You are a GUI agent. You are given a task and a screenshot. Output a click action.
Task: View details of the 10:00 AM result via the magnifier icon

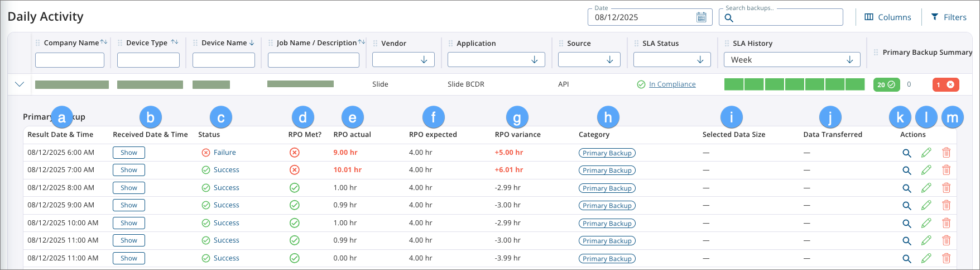[x=907, y=223]
